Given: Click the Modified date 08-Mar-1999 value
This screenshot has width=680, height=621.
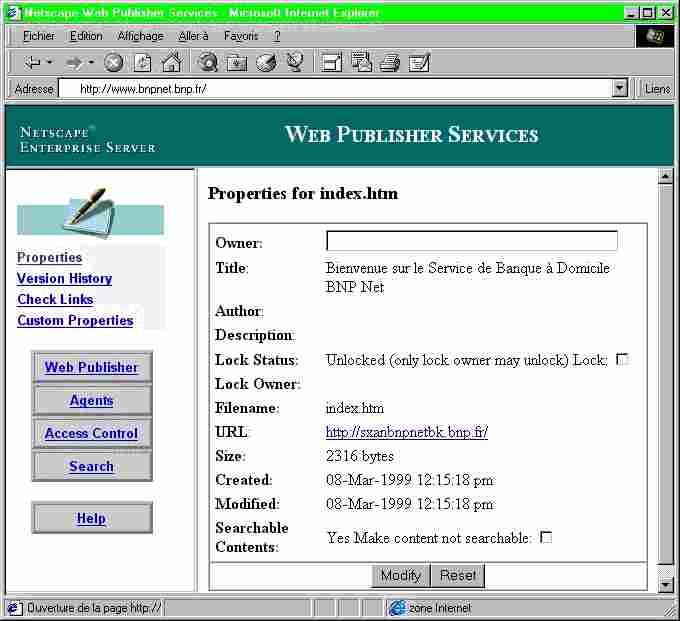Looking at the screenshot, I should pyautogui.click(x=409, y=504).
